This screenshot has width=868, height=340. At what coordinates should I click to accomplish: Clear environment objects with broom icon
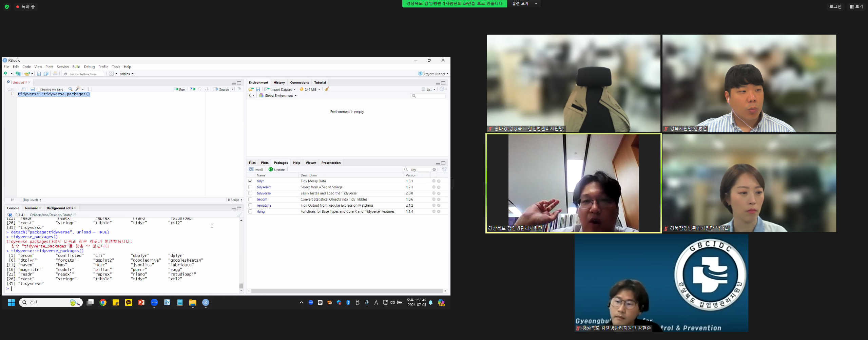[327, 89]
